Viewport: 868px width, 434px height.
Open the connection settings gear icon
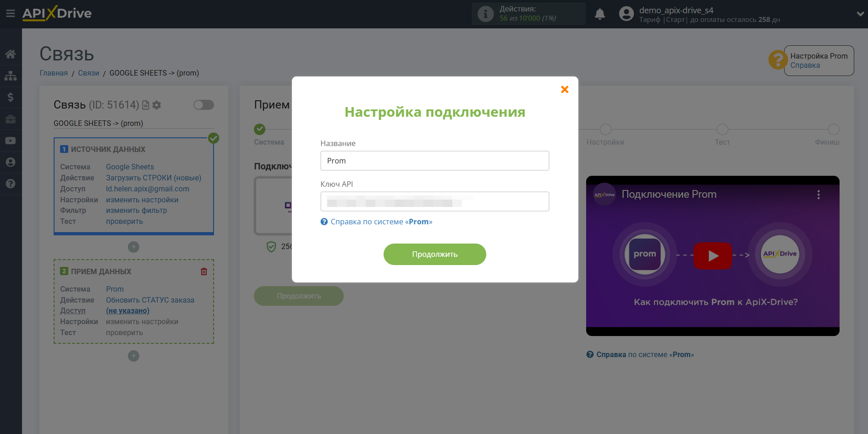(157, 105)
